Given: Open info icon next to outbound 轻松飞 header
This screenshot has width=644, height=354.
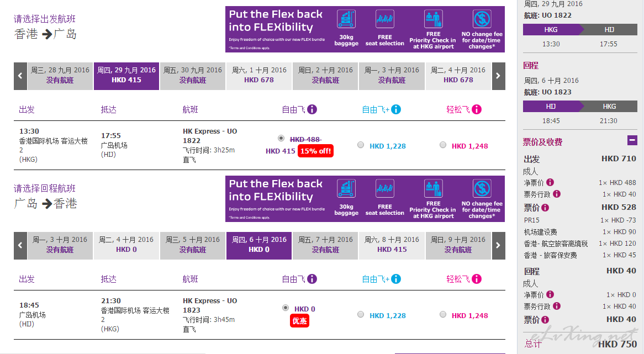Looking at the screenshot, I should pyautogui.click(x=477, y=109).
